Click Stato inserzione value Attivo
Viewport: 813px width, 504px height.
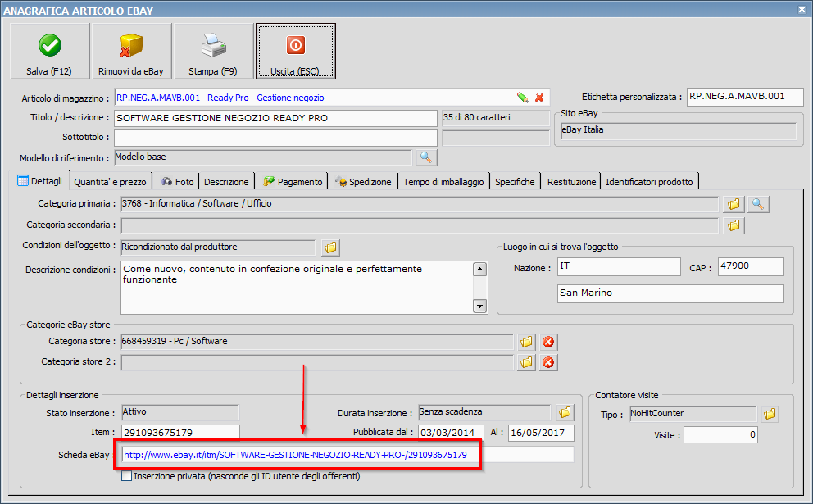click(x=180, y=412)
